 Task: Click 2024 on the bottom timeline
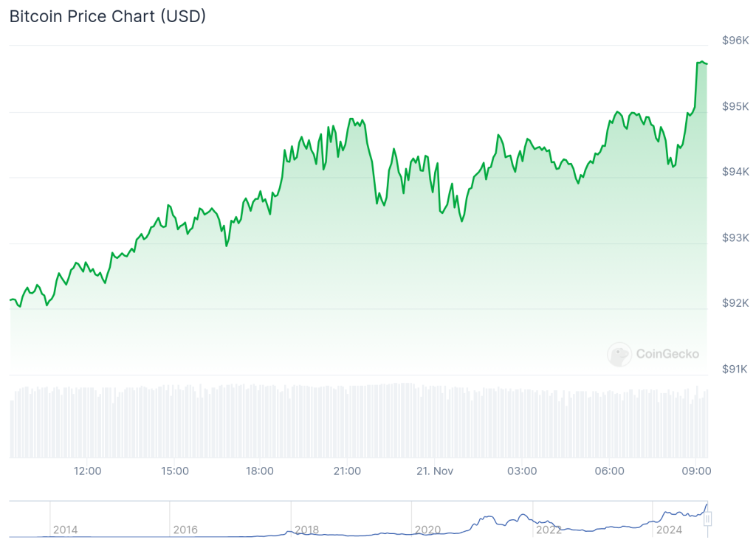(669, 530)
